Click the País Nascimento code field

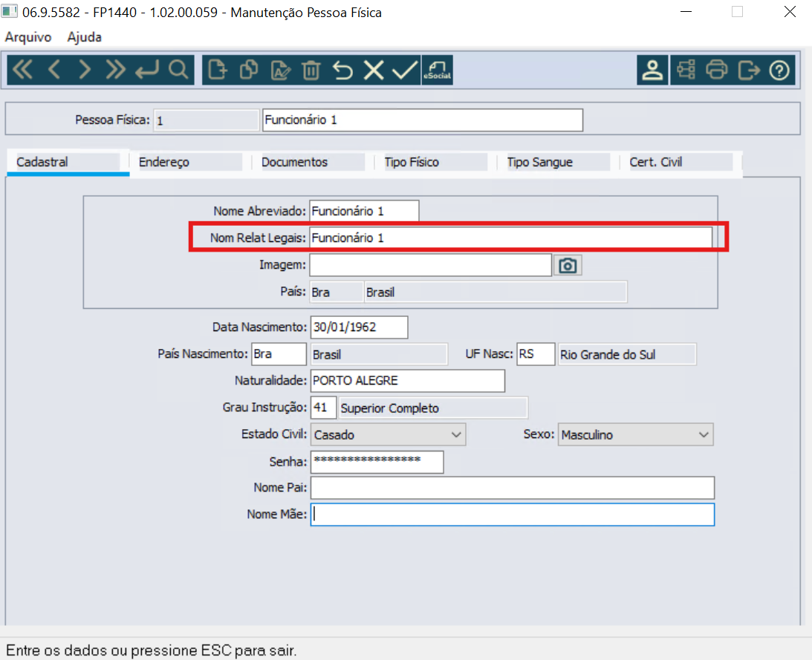click(x=279, y=354)
